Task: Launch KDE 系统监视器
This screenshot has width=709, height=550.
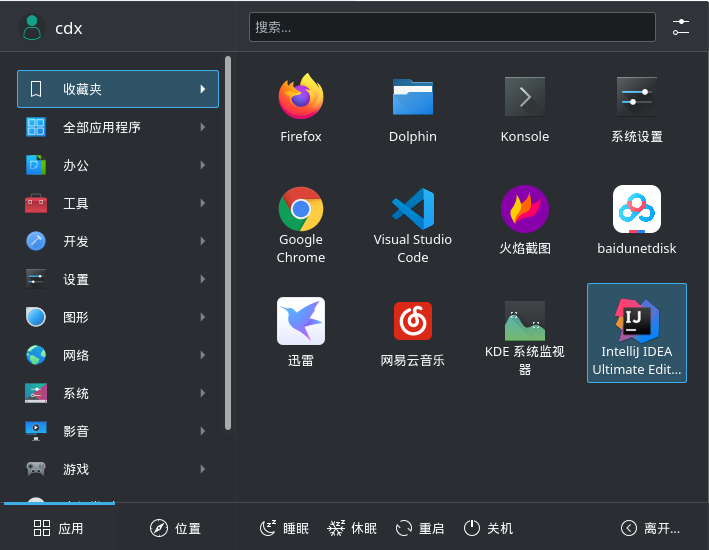Action: pos(525,337)
